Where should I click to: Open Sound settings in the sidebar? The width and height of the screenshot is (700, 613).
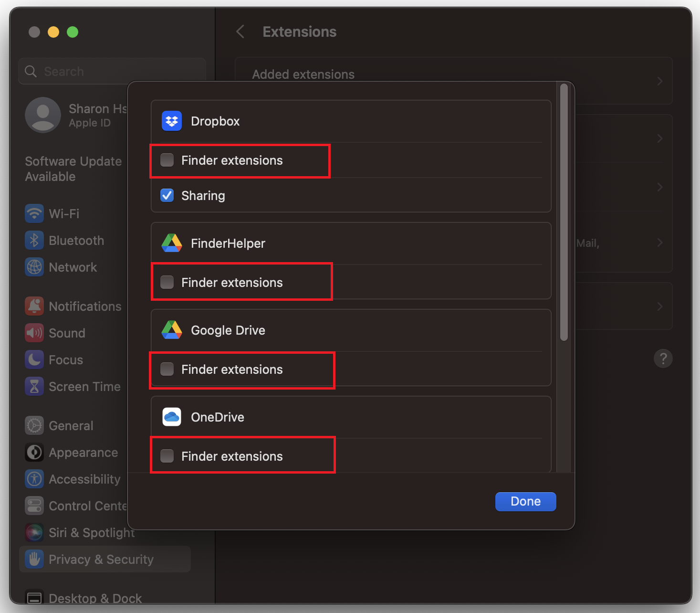tap(67, 333)
